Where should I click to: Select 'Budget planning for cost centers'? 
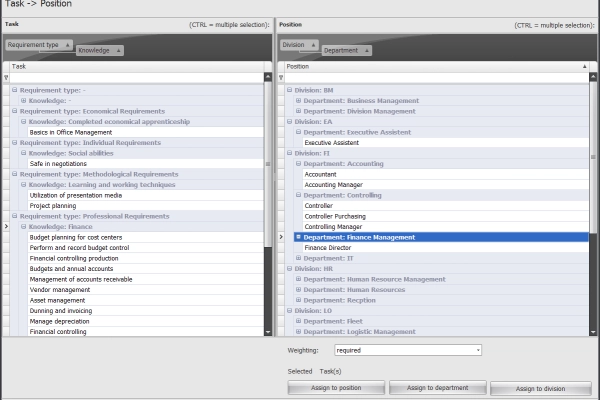click(145, 237)
